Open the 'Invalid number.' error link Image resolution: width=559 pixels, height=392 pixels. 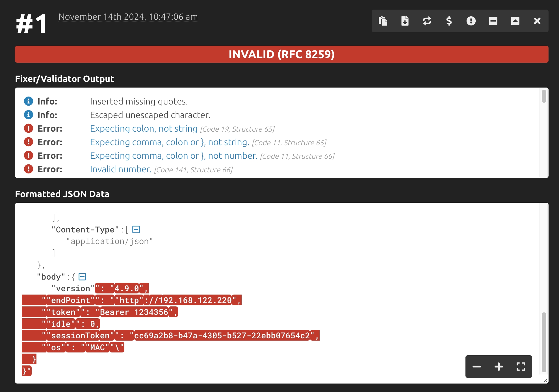(121, 169)
